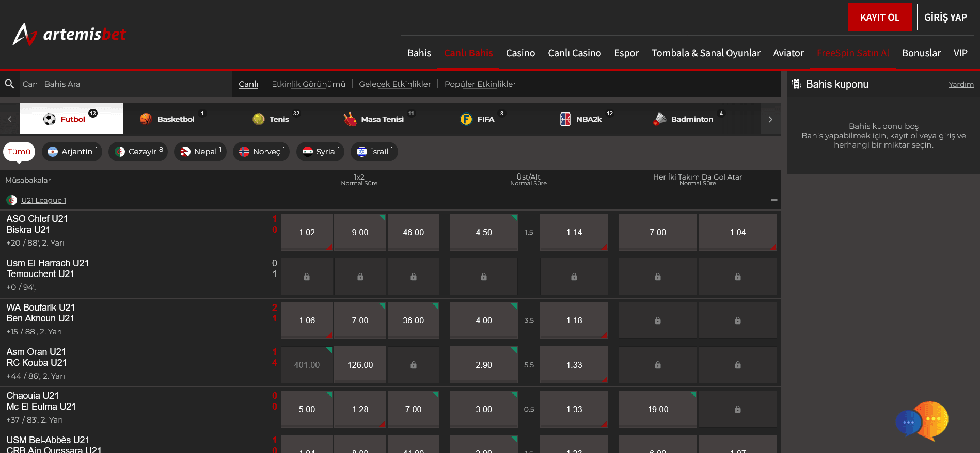980x453 pixels.
Task: Toggle the Tümü country filter
Action: (x=19, y=152)
